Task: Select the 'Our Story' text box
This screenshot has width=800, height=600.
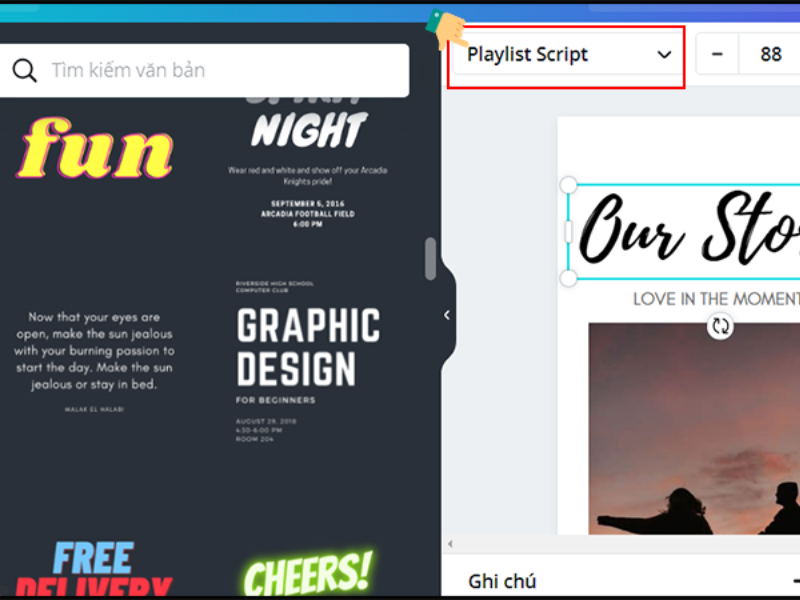Action: pos(680,228)
